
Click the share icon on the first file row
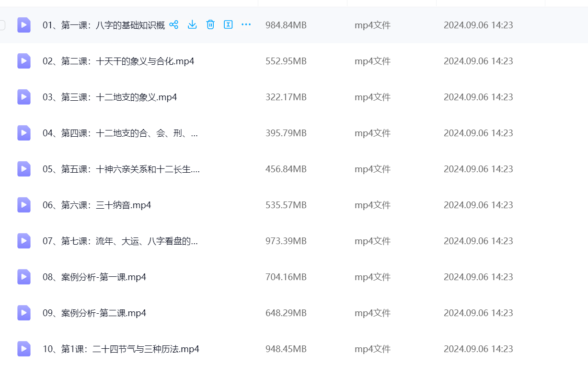[x=174, y=24]
